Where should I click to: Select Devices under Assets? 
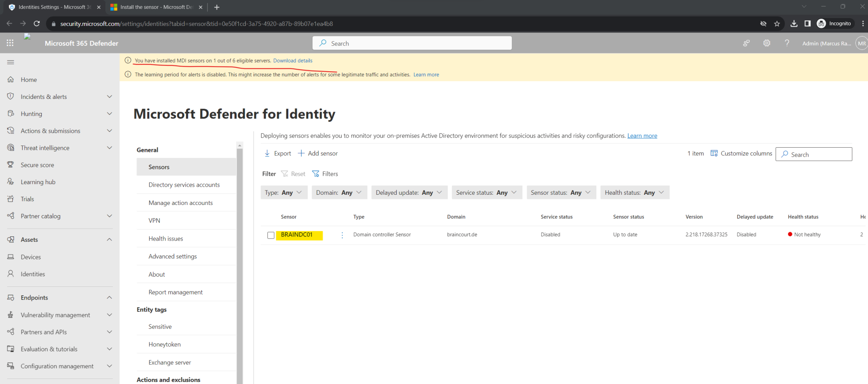(x=30, y=257)
